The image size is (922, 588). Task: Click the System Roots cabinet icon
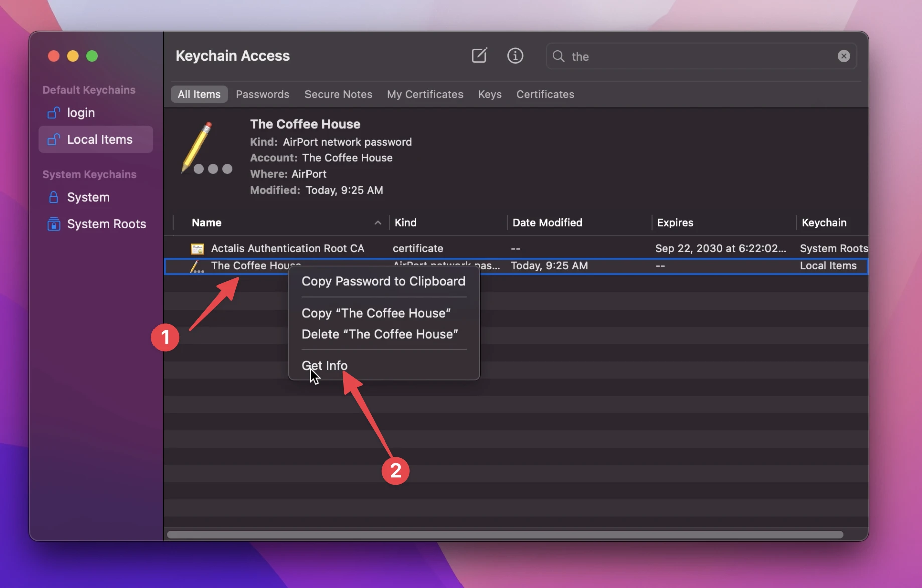click(53, 224)
